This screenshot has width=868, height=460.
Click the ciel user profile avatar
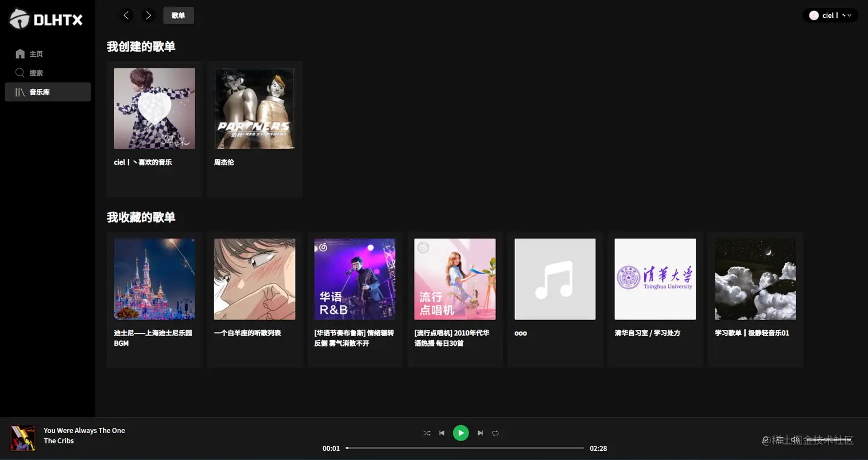click(813, 15)
